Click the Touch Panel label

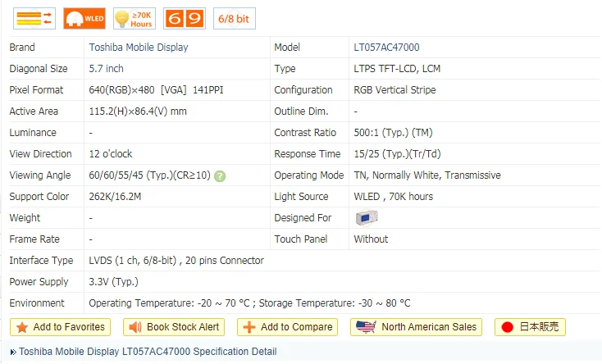coord(301,239)
